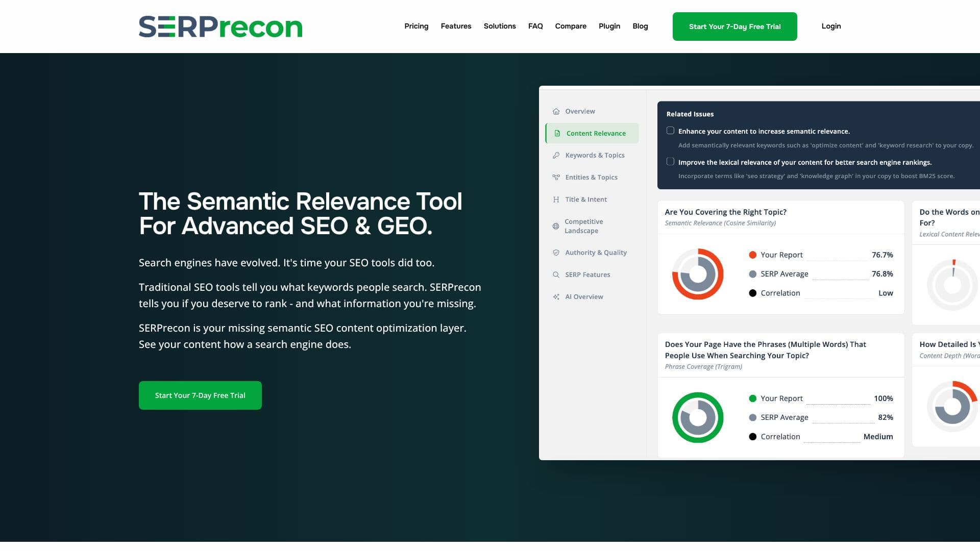Select Entities & Topics sidebar item
Viewport: 980px width, 551px height.
click(x=592, y=177)
